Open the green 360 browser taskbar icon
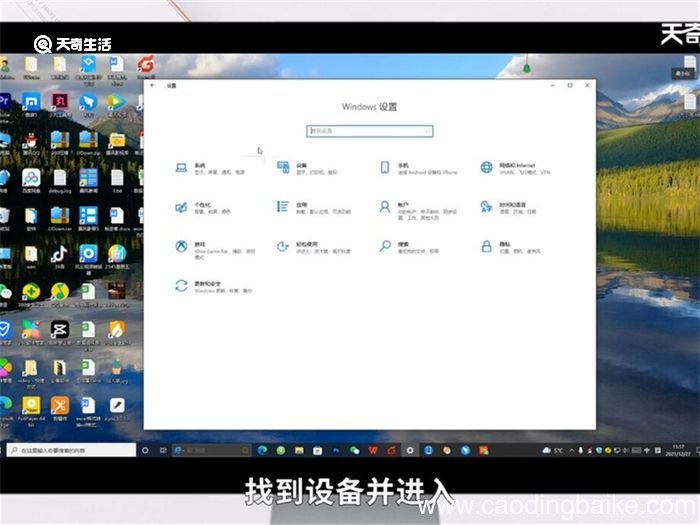 281,450
